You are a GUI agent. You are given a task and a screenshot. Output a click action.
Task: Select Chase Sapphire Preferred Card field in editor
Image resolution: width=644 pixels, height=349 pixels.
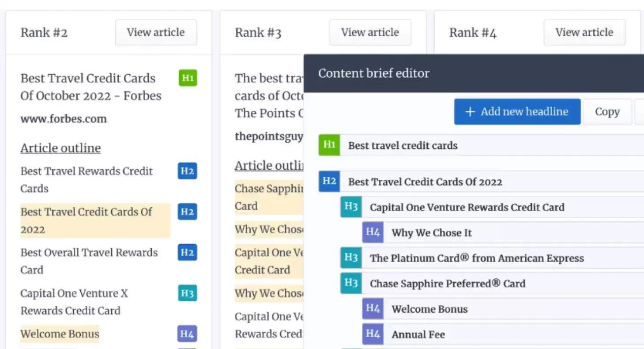(x=503, y=283)
